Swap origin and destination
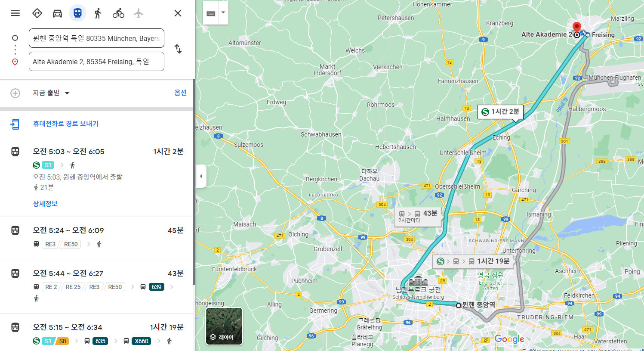This screenshot has width=644, height=351. (x=178, y=49)
